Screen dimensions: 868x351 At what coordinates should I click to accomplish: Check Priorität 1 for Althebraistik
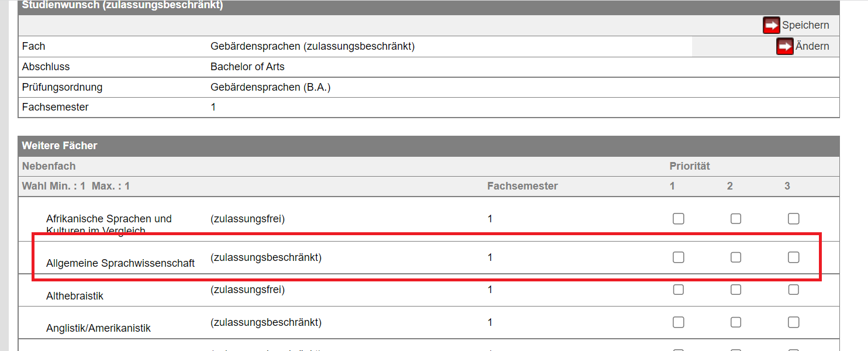point(678,289)
